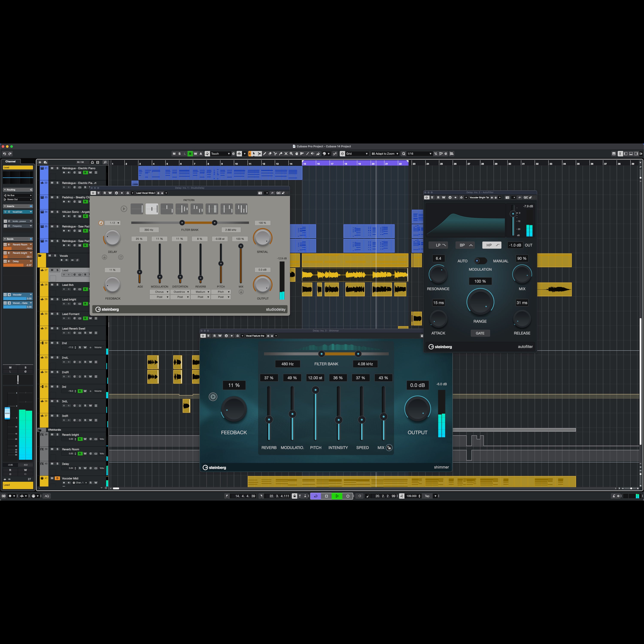Open the Overdrive distortion type dropdown
Image resolution: width=644 pixels, height=644 pixels.
click(180, 292)
